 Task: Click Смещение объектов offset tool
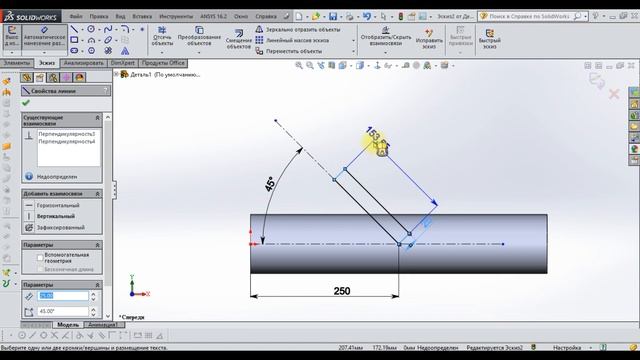238,39
